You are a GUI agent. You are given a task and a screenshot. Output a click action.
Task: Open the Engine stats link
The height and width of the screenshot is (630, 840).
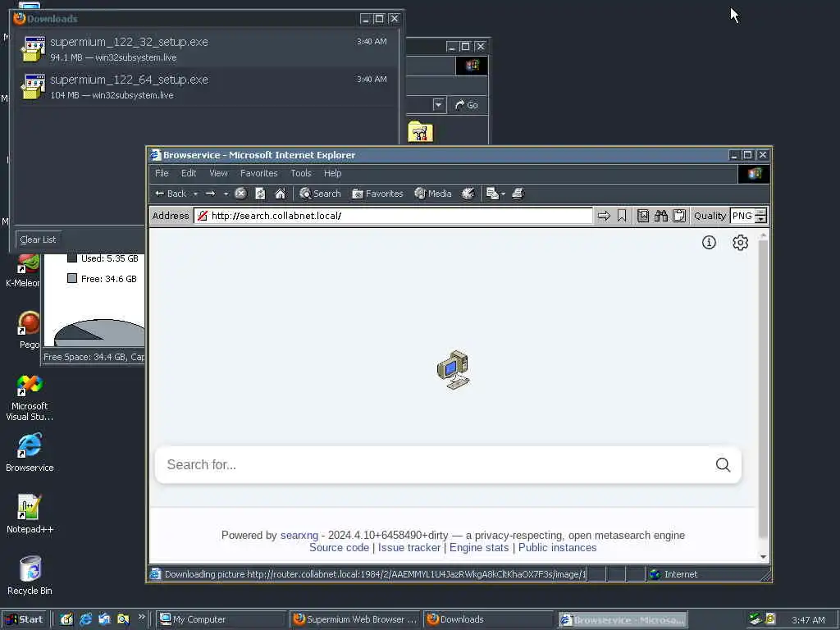pos(479,547)
